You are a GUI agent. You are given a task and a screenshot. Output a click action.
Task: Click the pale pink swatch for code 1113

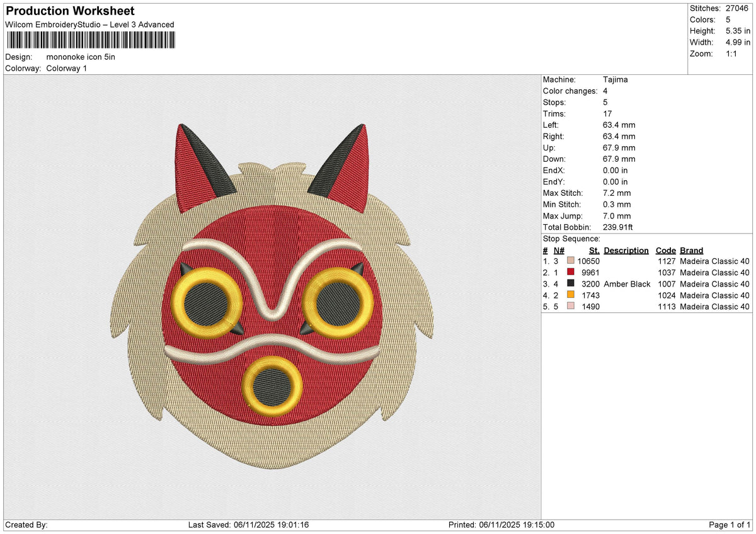571,307
